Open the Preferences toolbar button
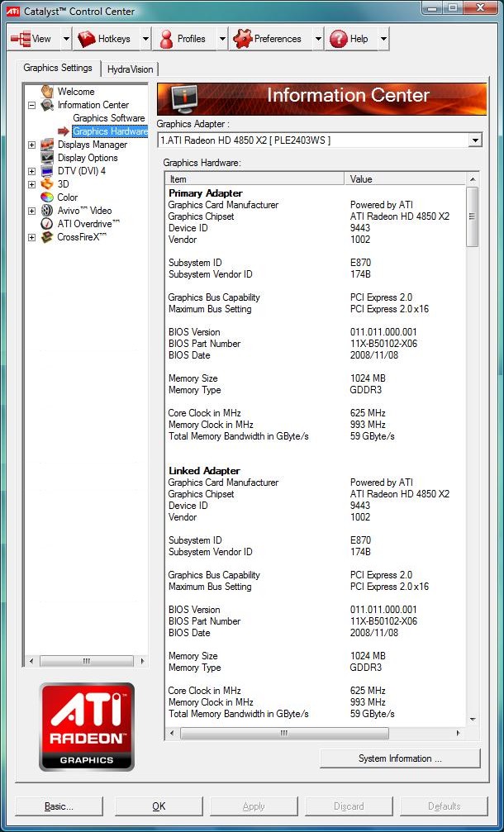Viewport: 504px width, 832px height. point(270,39)
